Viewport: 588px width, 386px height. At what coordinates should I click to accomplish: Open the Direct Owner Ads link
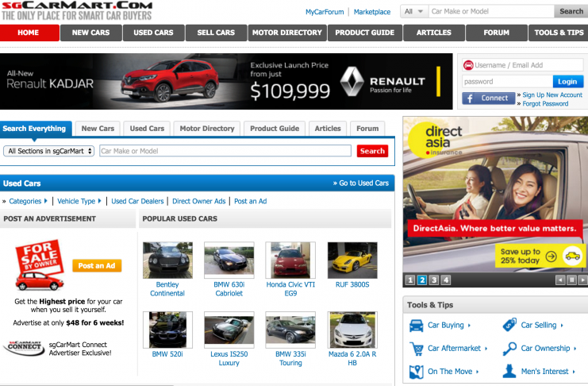tap(199, 201)
